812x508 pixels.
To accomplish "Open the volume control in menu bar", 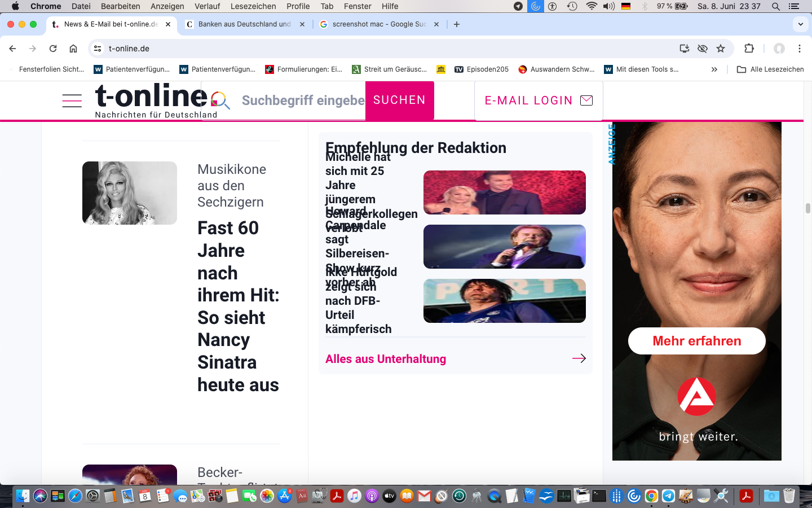I will tap(608, 6).
